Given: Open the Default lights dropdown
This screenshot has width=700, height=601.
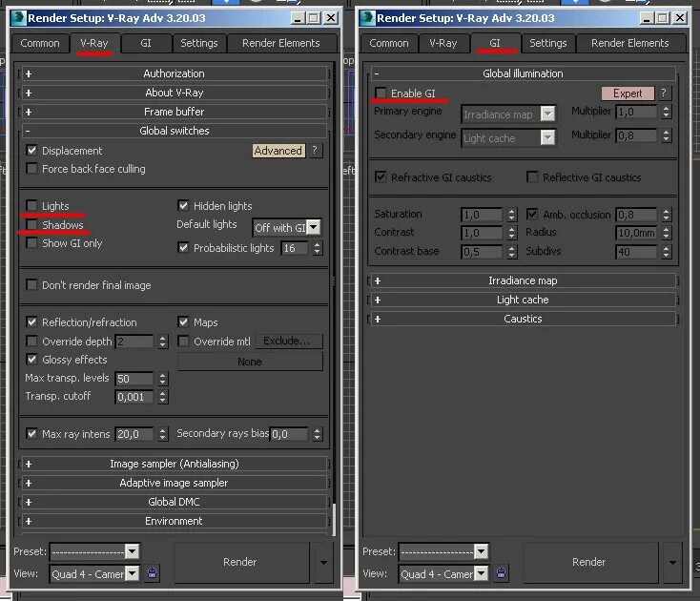Looking at the screenshot, I should tap(314, 227).
